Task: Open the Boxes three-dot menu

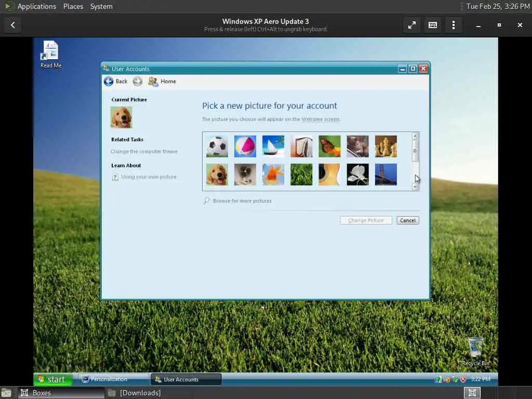Action: (x=453, y=25)
